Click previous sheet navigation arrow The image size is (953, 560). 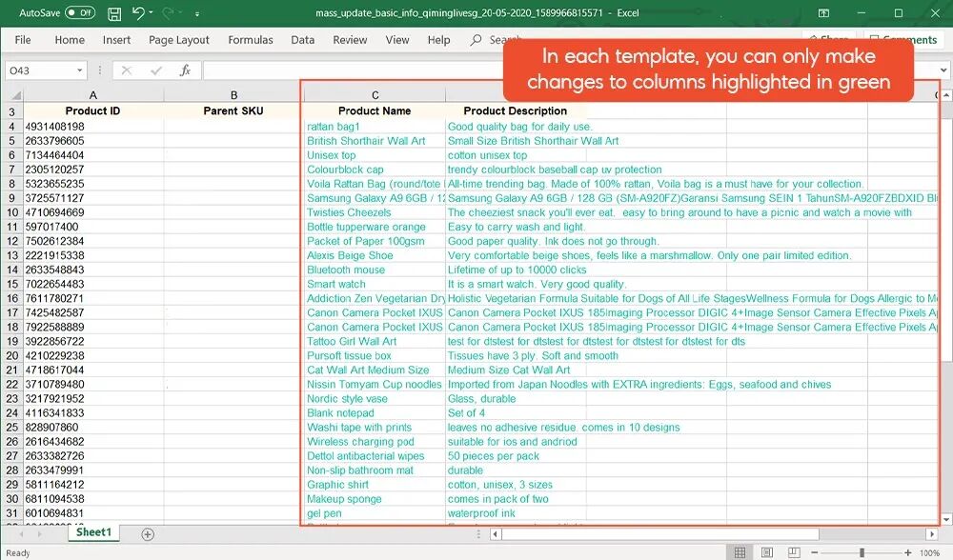tap(21, 534)
